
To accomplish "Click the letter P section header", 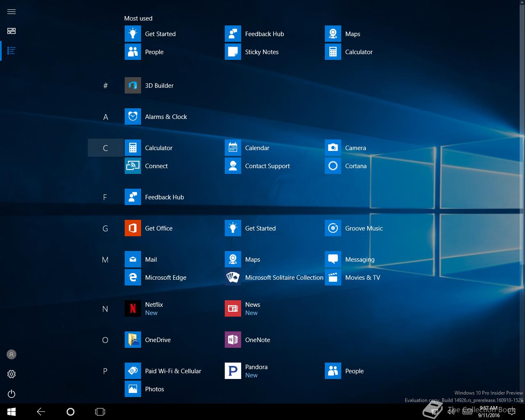I will pos(105,371).
